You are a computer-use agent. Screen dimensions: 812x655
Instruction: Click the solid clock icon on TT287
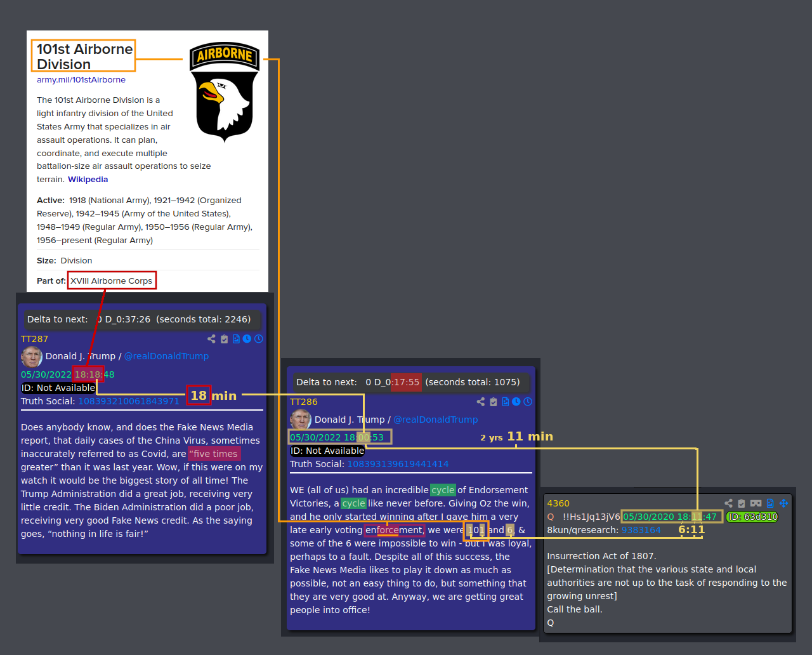[x=247, y=339]
